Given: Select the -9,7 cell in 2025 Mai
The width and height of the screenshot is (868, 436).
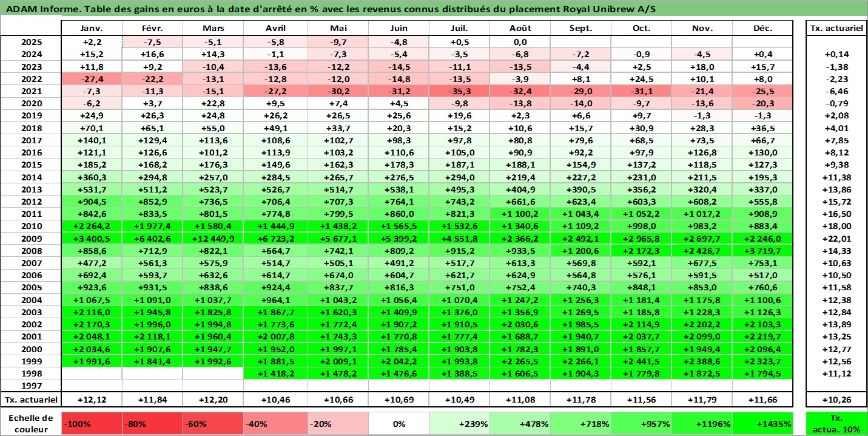Looking at the screenshot, I should point(338,42).
